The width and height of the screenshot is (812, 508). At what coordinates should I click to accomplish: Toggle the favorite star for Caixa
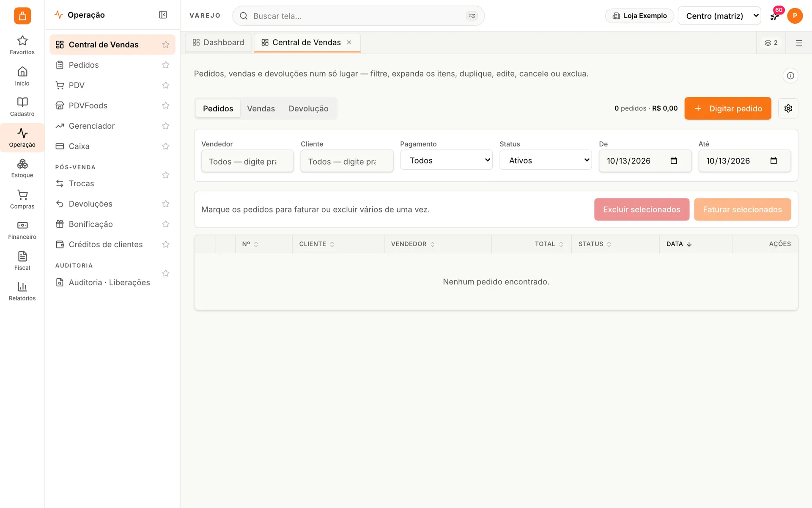coord(166,146)
